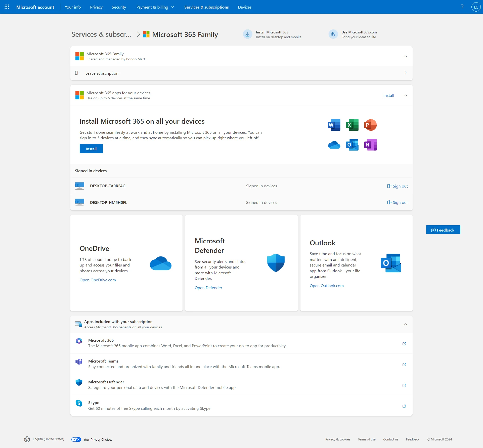The width and height of the screenshot is (483, 448).
Task: Open the Payment & billing dropdown
Action: coord(155,7)
